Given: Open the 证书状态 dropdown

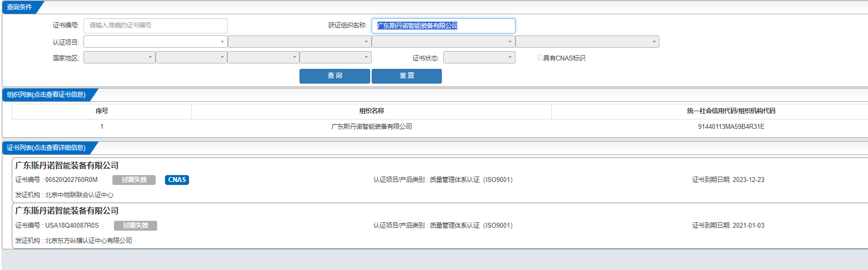Looking at the screenshot, I should pos(479,58).
